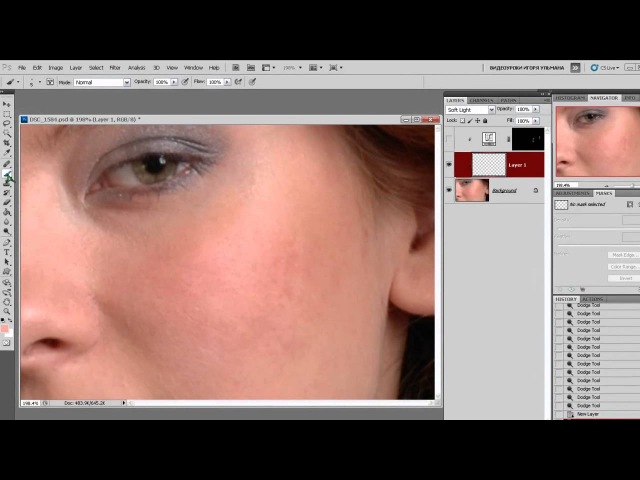This screenshot has width=640, height=480.
Task: Select the Zoom tool in toolbox
Action: pyautogui.click(x=7, y=312)
